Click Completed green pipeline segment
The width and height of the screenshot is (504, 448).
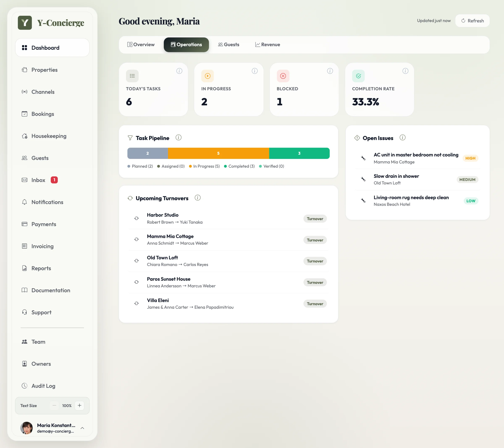click(x=299, y=153)
